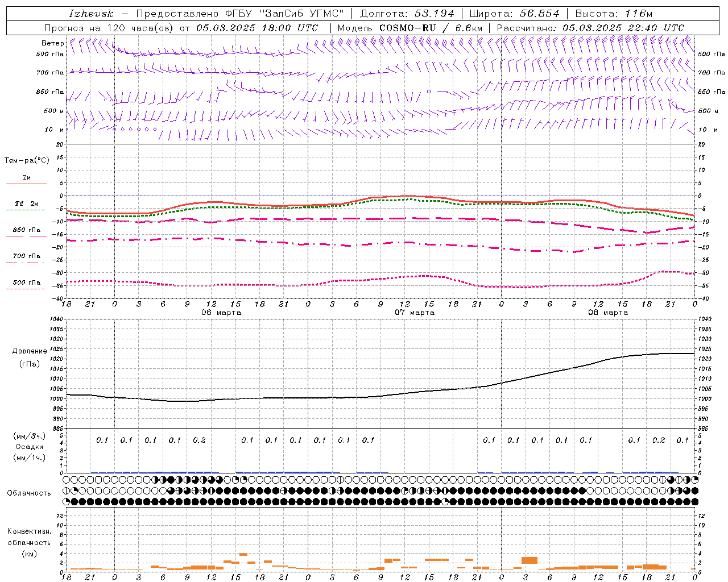Screen dimensions: 728x582
Task: Click the '07 марта' date label
Action: coord(415,313)
